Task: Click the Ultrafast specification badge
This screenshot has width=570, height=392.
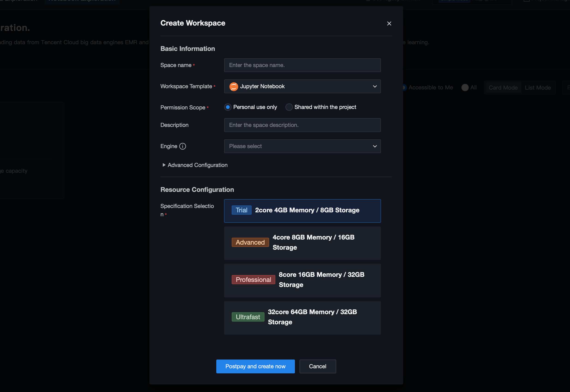Action: [x=248, y=317]
